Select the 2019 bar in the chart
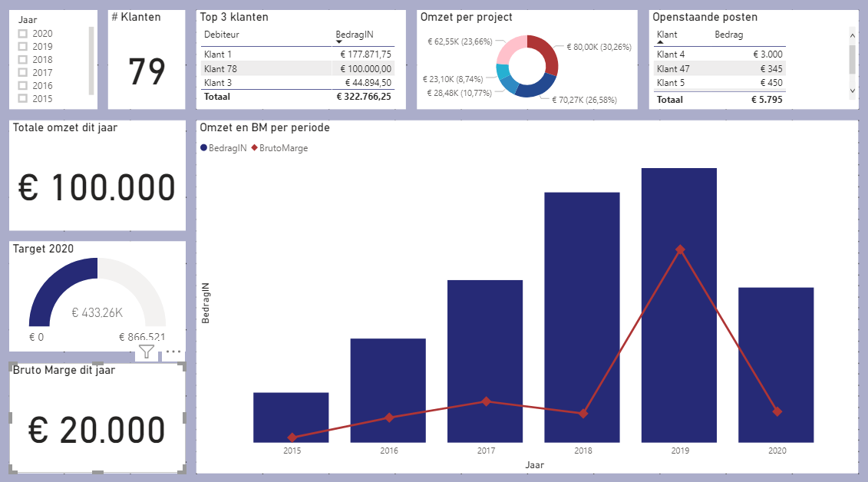This screenshot has width=868, height=482. coord(679,305)
